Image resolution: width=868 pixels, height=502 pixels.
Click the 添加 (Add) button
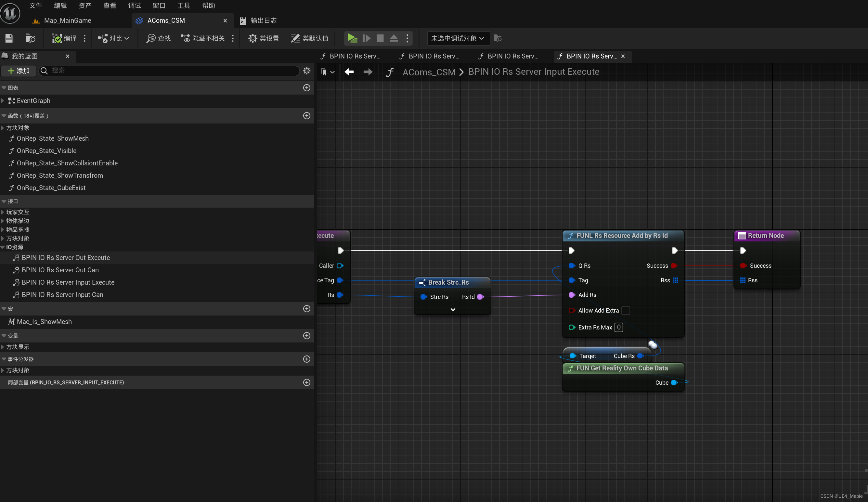[18, 71]
